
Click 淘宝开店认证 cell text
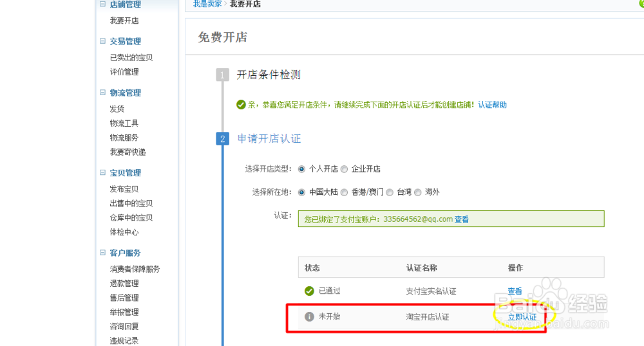coord(427,317)
